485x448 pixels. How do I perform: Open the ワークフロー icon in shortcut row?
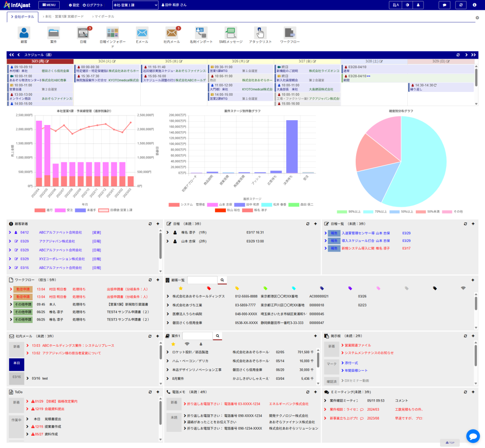tap(290, 33)
